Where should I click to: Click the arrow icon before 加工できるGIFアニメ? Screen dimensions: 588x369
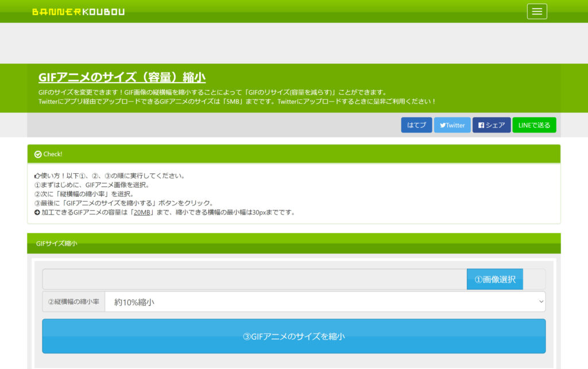tap(37, 212)
